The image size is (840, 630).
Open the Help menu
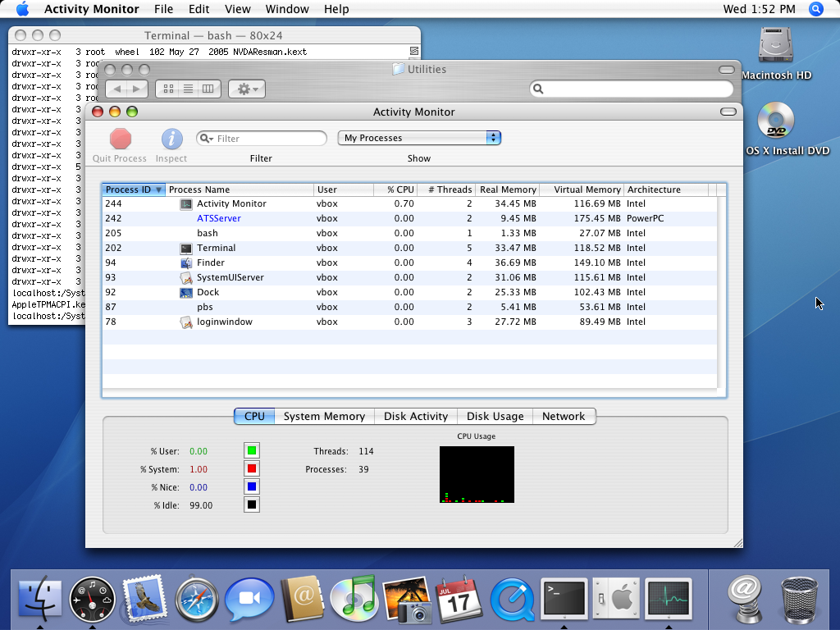point(336,9)
